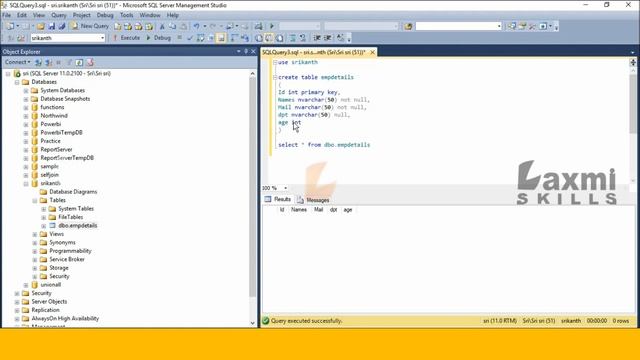This screenshot has height=360, width=640.
Task: Click the Comment out selected lines icon
Action: [293, 38]
